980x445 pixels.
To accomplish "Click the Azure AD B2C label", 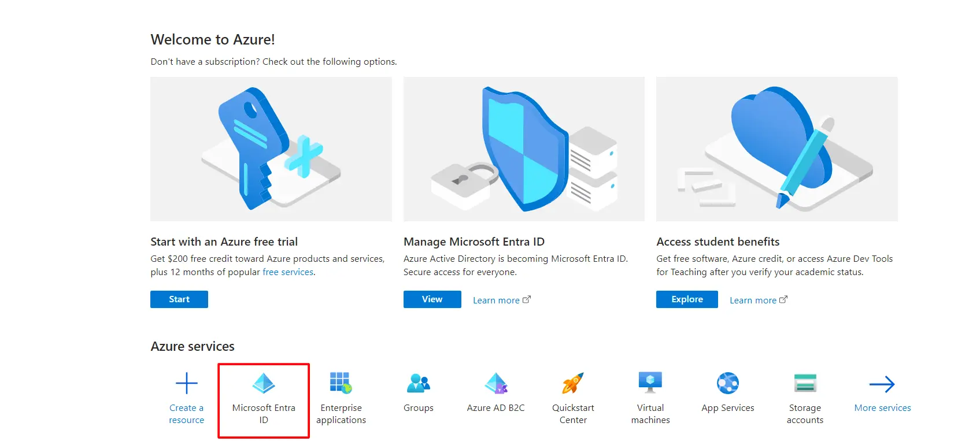I will click(x=496, y=408).
